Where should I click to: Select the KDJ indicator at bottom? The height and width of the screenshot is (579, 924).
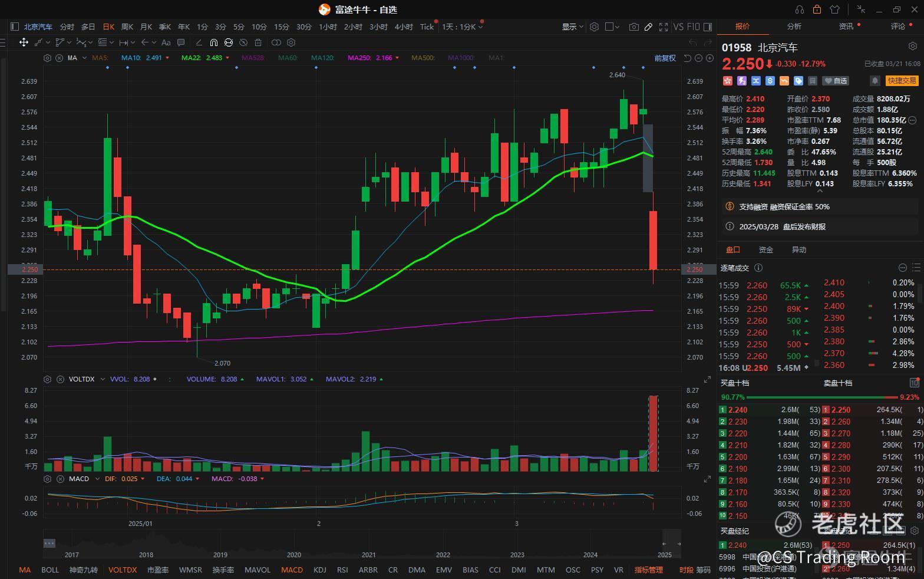pyautogui.click(x=320, y=570)
